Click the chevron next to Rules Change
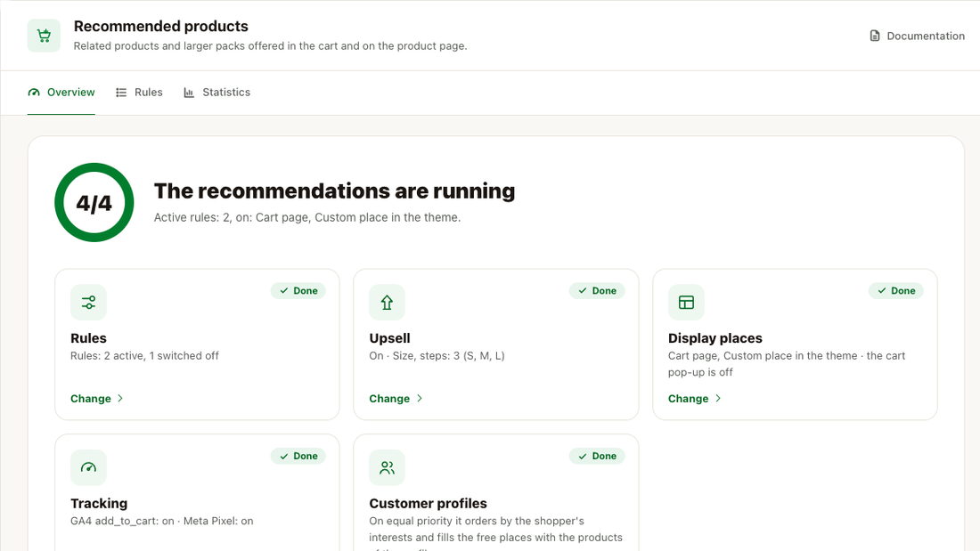This screenshot has width=980, height=551. pos(120,399)
